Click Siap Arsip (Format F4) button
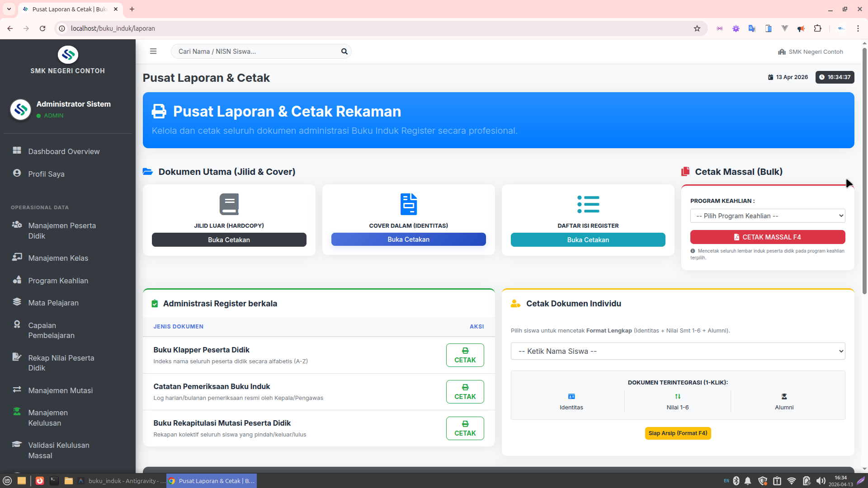 (678, 433)
